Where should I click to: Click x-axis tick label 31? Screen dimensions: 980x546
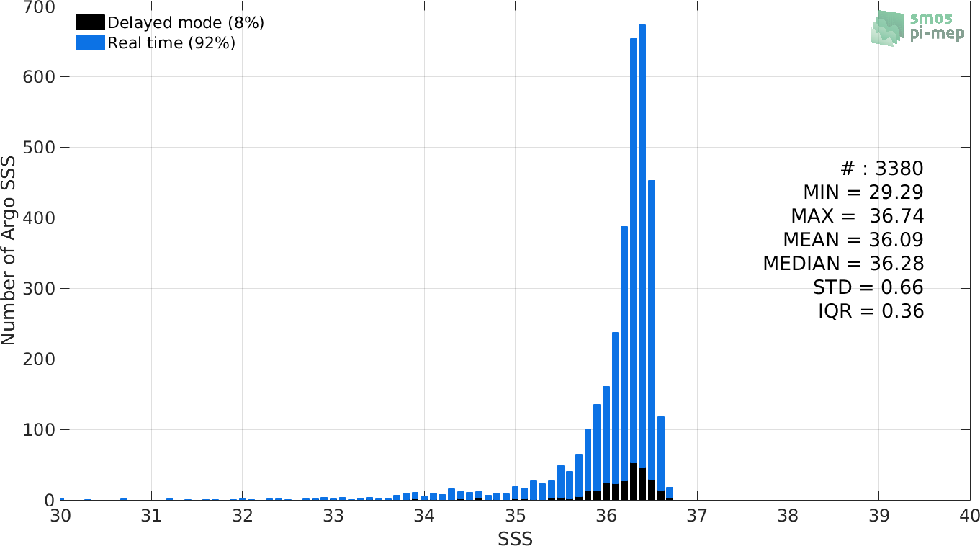click(x=151, y=516)
